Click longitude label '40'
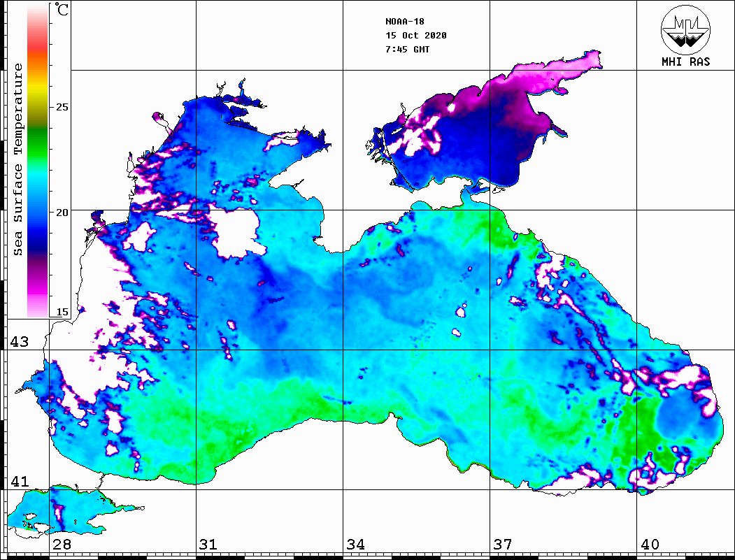Image resolution: width=735 pixels, height=560 pixels. point(650,545)
